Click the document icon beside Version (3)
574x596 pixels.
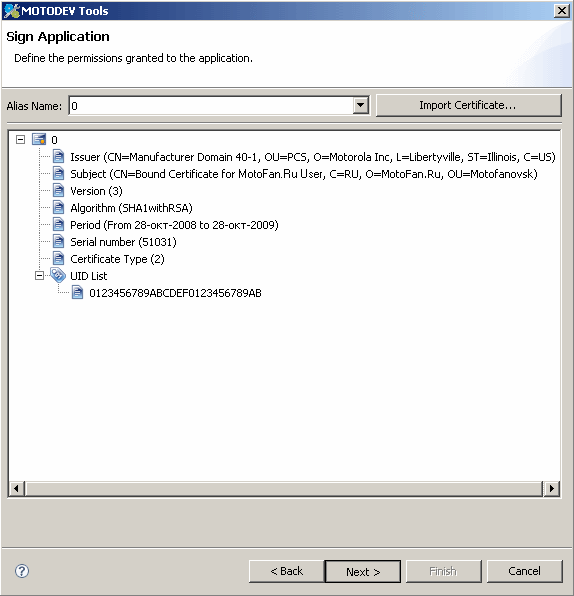tap(58, 190)
